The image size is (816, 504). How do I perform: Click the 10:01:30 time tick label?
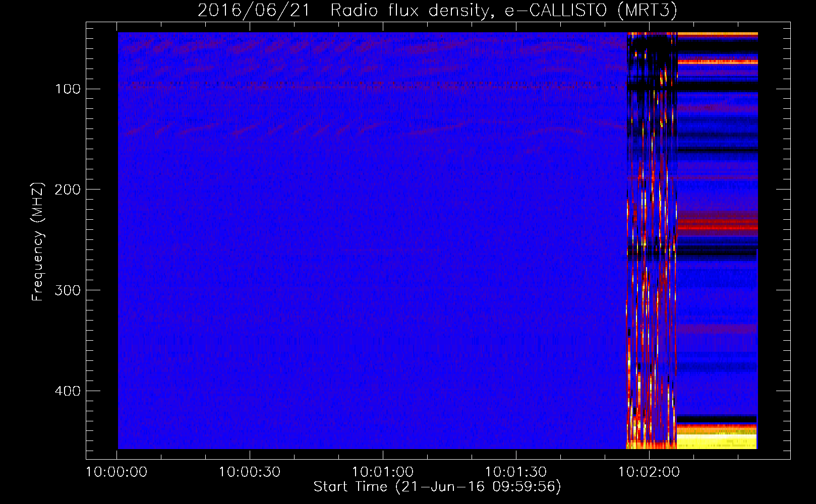point(516,472)
